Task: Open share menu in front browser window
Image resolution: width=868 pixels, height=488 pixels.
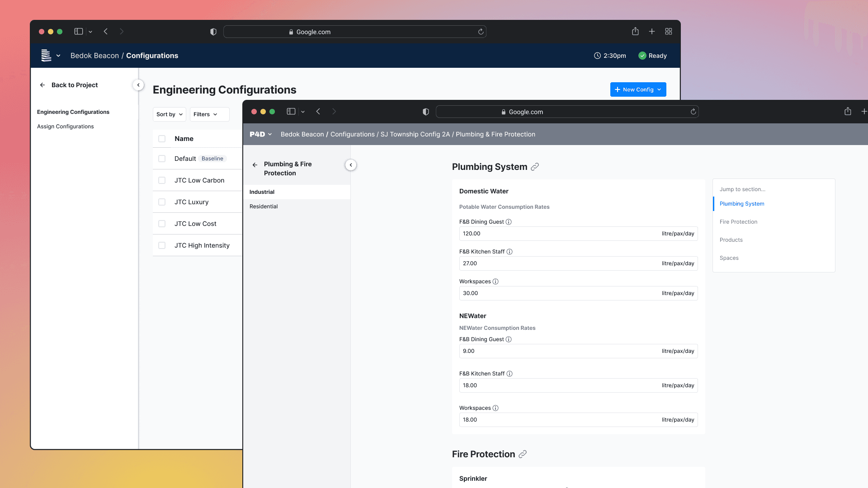Action: [x=848, y=111]
